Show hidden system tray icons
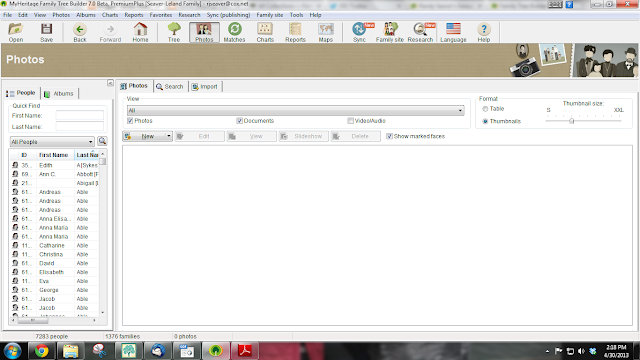This screenshot has height=360, width=640. [x=547, y=351]
